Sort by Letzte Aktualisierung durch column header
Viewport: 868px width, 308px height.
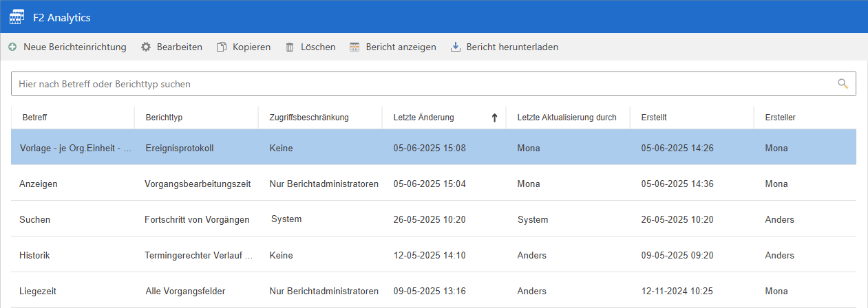[567, 118]
